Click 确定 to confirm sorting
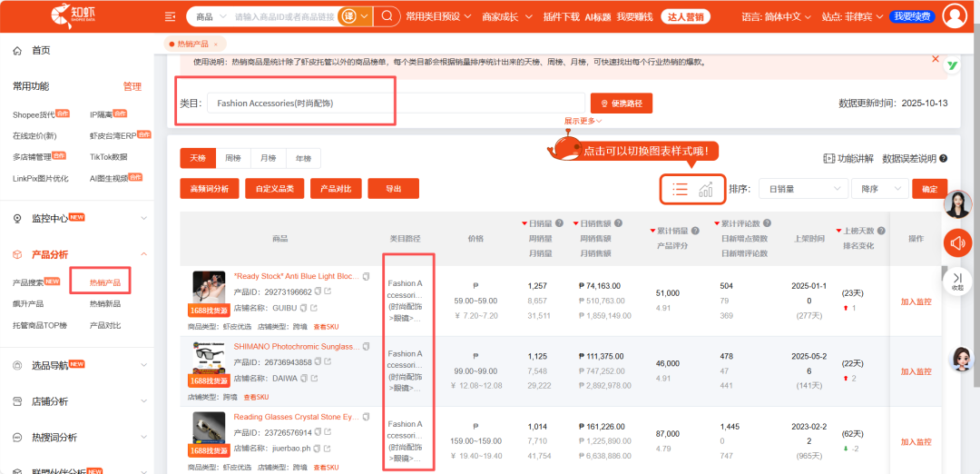The image size is (980, 474). (929, 189)
